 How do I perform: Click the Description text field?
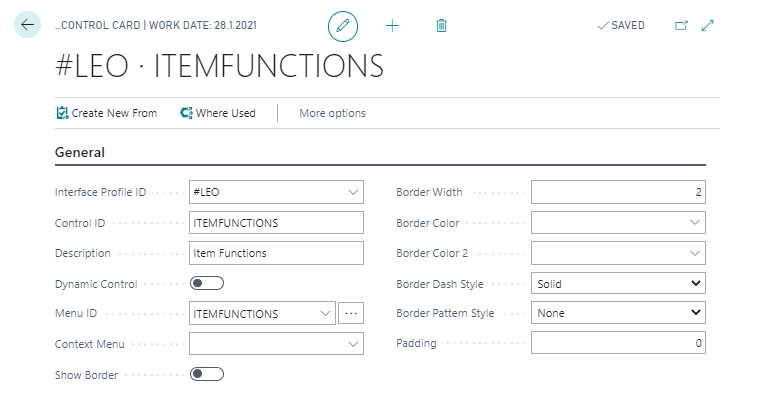[x=276, y=253]
